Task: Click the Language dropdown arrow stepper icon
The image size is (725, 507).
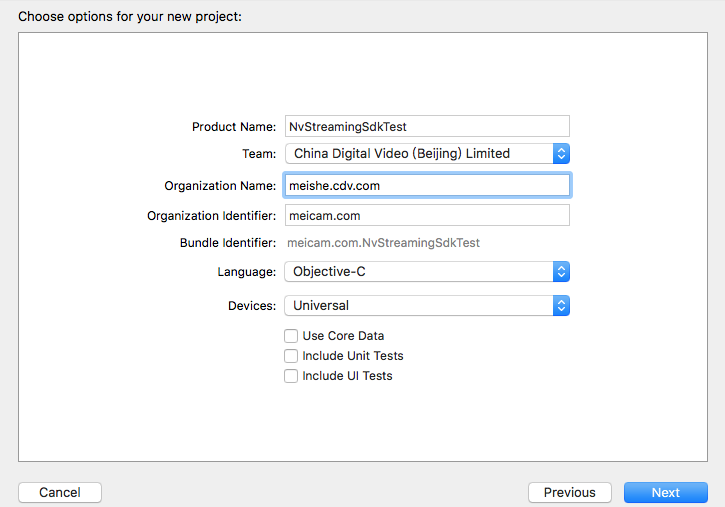Action: pyautogui.click(x=561, y=272)
